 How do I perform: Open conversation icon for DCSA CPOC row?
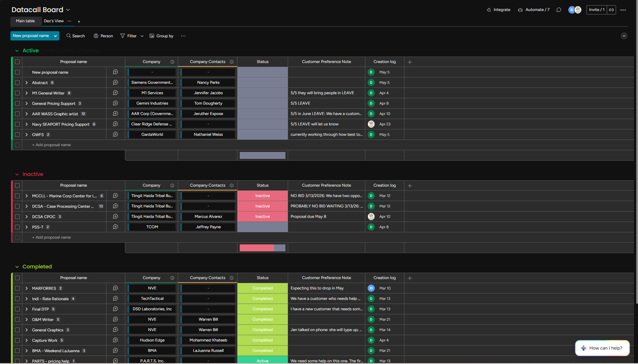point(115,217)
